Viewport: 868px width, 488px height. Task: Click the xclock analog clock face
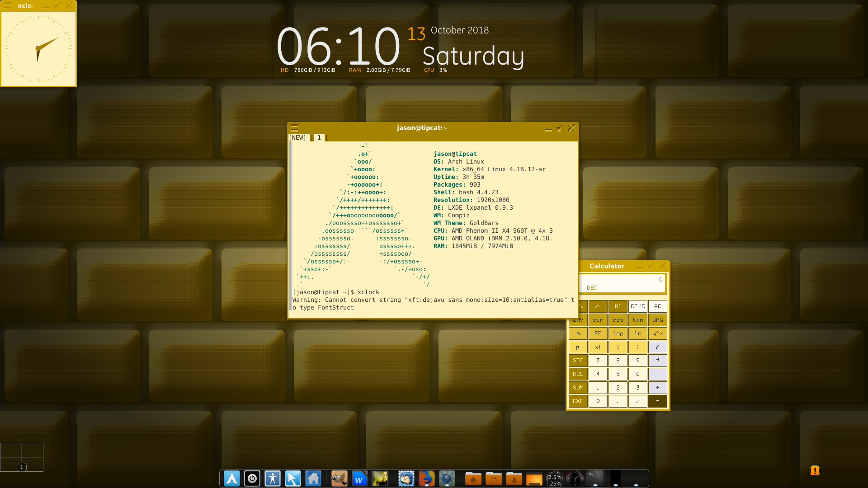coord(38,49)
